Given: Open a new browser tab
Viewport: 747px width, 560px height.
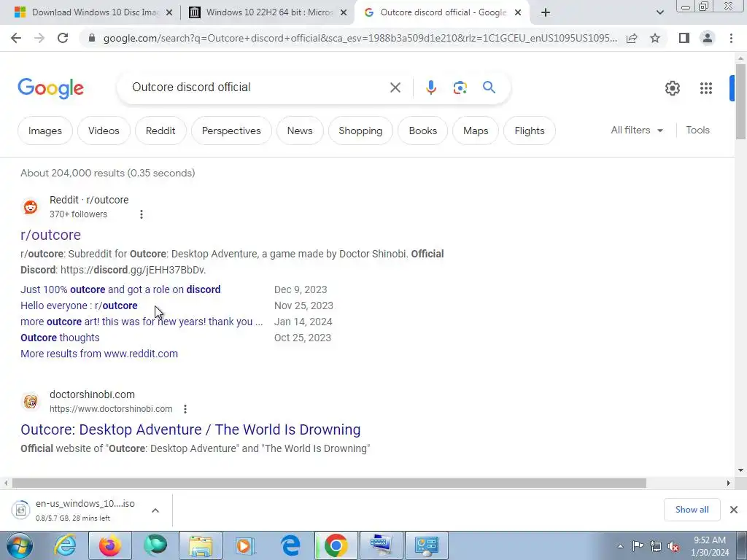Looking at the screenshot, I should 546,12.
